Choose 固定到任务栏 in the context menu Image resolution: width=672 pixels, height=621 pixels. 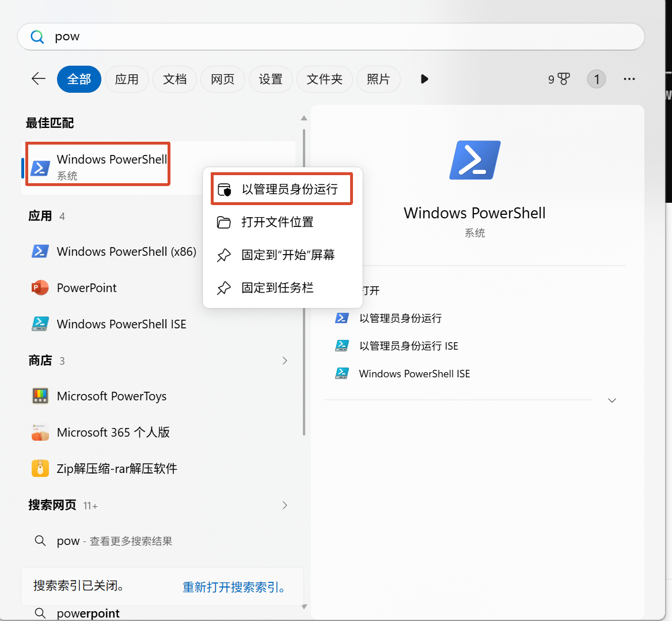pyautogui.click(x=282, y=288)
